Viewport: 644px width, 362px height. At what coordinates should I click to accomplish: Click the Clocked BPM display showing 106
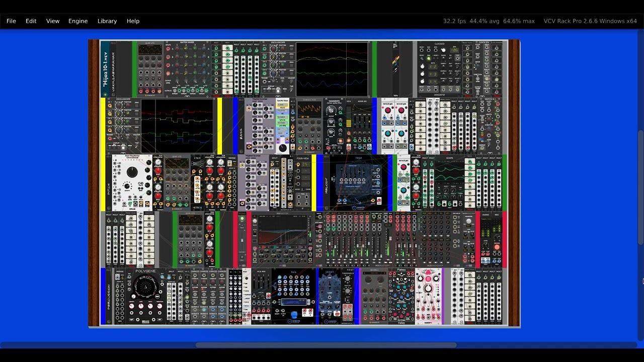pyautogui.click(x=454, y=50)
